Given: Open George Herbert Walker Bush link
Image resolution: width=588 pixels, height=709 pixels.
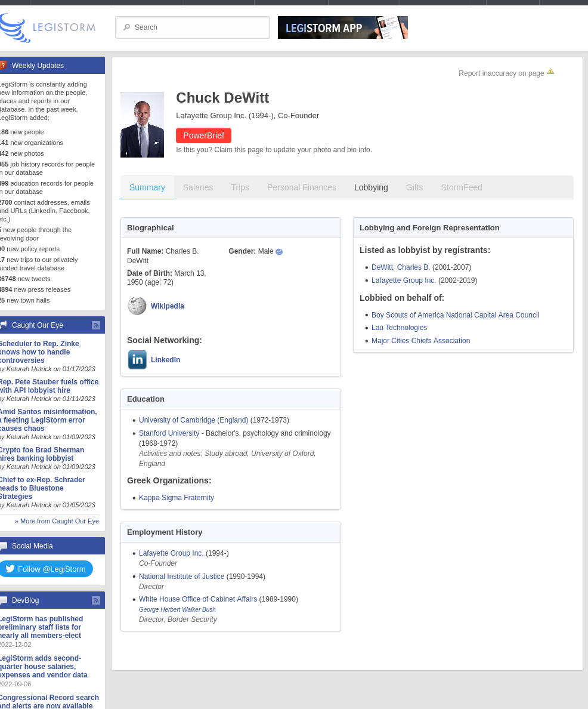Looking at the screenshot, I should click(x=177, y=609).
